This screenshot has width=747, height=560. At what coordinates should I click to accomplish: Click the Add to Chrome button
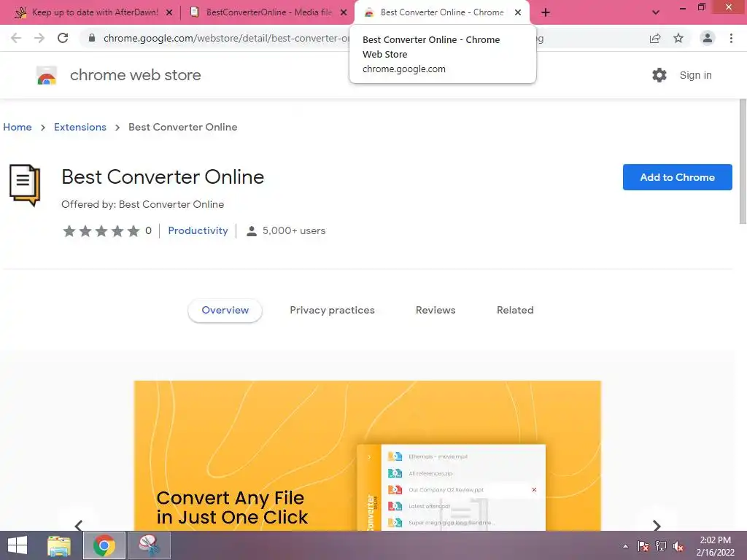(677, 177)
